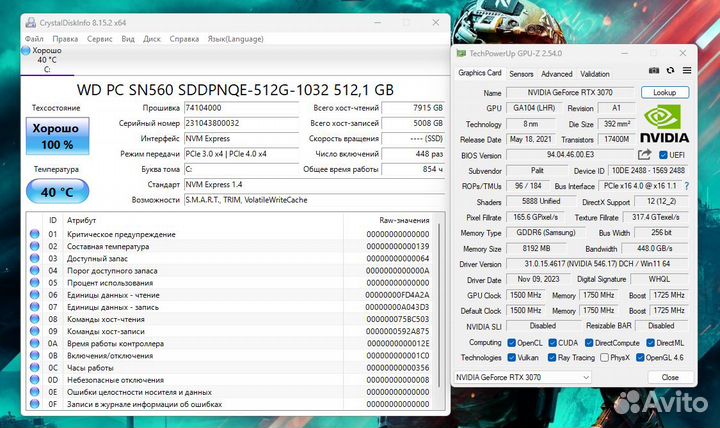
Task: Open the GPU-Z hamburger menu
Action: (687, 70)
